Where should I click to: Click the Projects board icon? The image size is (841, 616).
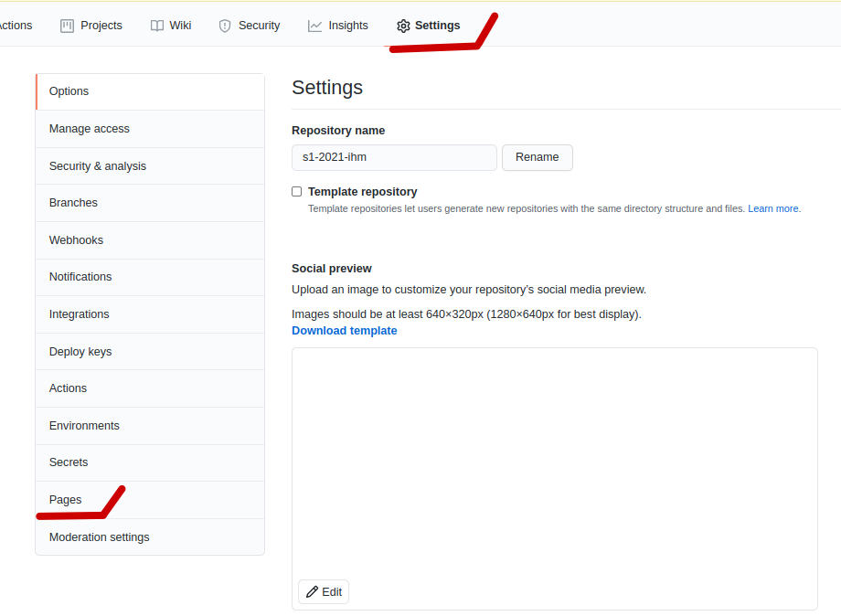[x=67, y=26]
